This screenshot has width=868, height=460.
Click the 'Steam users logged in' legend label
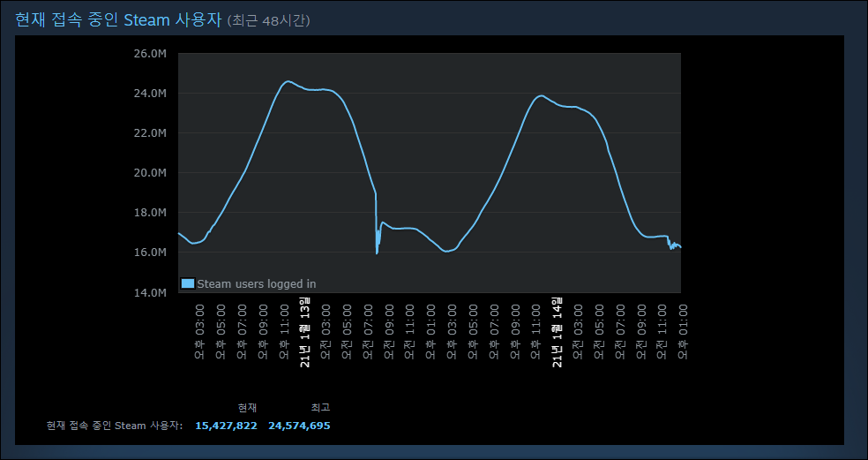[x=257, y=283]
